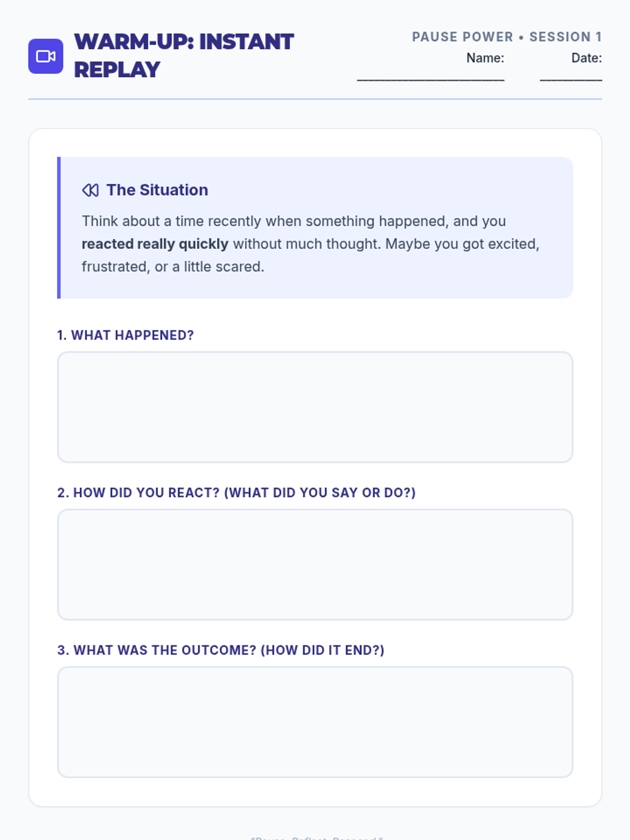Click the blue accent bar of the Situation box
This screenshot has height=840, width=630.
click(59, 228)
